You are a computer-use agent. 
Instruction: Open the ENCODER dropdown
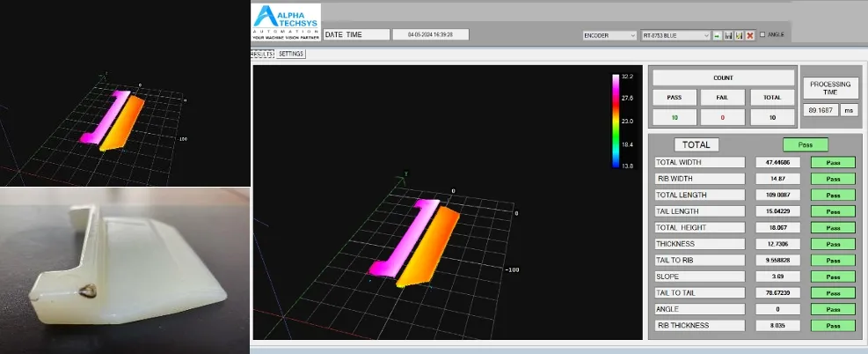click(x=609, y=35)
